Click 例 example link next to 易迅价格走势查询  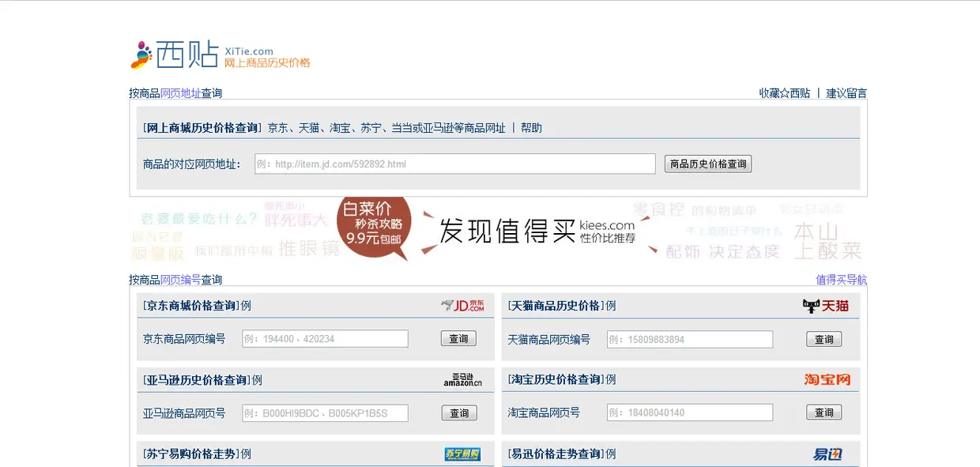pyautogui.click(x=611, y=454)
